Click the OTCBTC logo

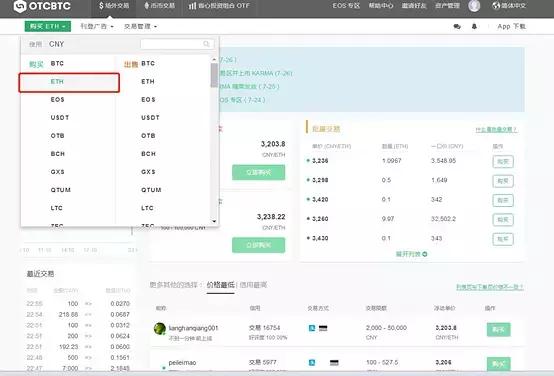click(x=42, y=6)
